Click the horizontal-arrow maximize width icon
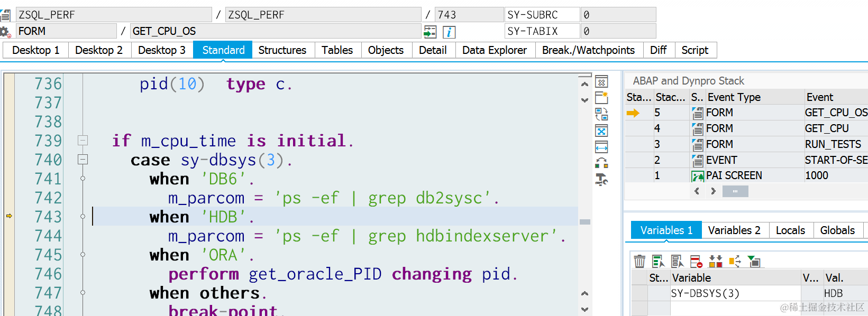The width and height of the screenshot is (868, 316). click(601, 147)
